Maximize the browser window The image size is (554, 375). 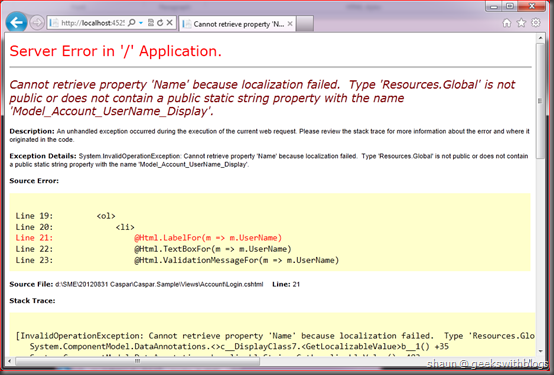(x=509, y=6)
